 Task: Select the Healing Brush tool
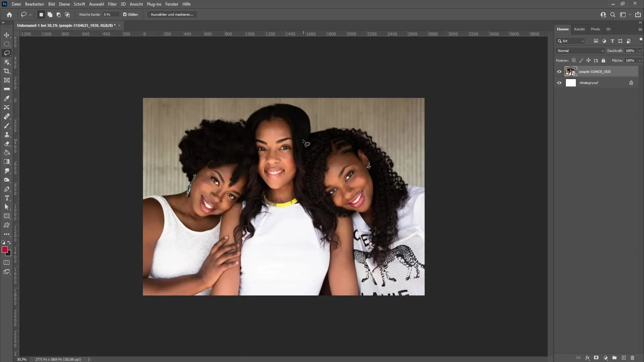[x=7, y=116]
